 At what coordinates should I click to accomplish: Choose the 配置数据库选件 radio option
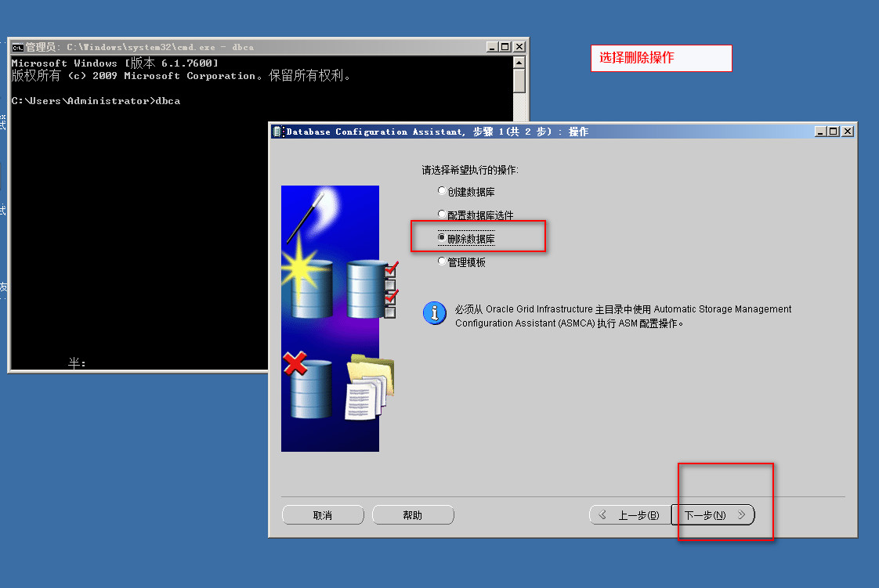click(x=442, y=215)
